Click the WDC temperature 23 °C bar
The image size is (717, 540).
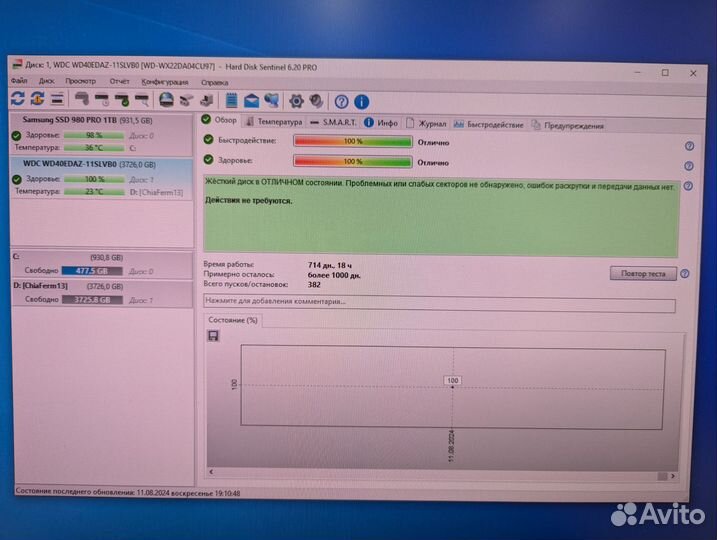pos(94,192)
